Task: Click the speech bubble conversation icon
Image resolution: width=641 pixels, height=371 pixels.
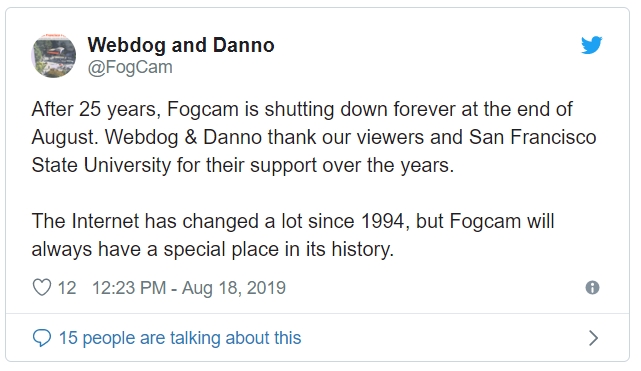Action: 42,338
